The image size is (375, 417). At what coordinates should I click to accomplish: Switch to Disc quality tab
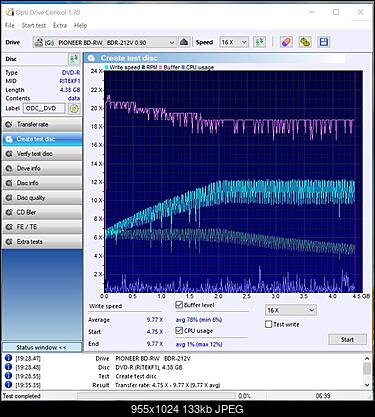click(x=42, y=198)
